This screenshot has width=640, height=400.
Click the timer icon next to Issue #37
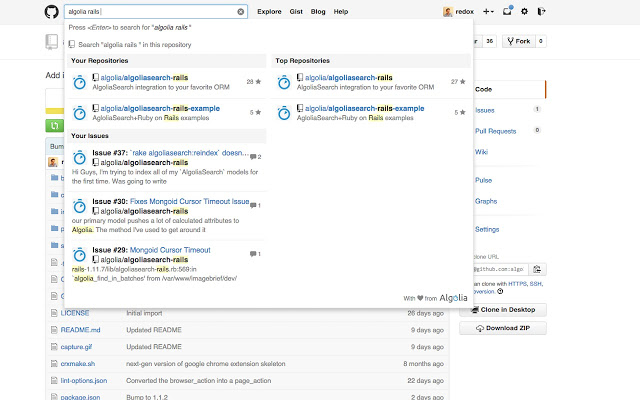coord(80,158)
